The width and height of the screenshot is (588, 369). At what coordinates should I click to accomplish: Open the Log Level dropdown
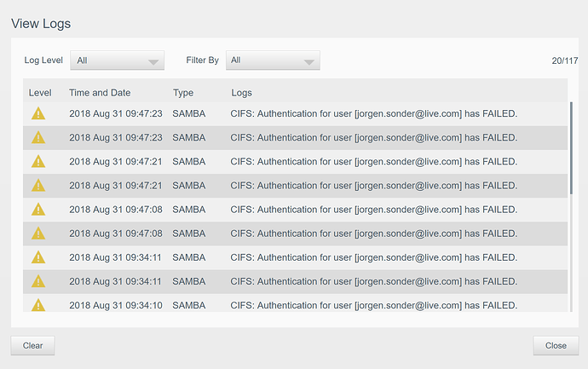pyautogui.click(x=117, y=61)
